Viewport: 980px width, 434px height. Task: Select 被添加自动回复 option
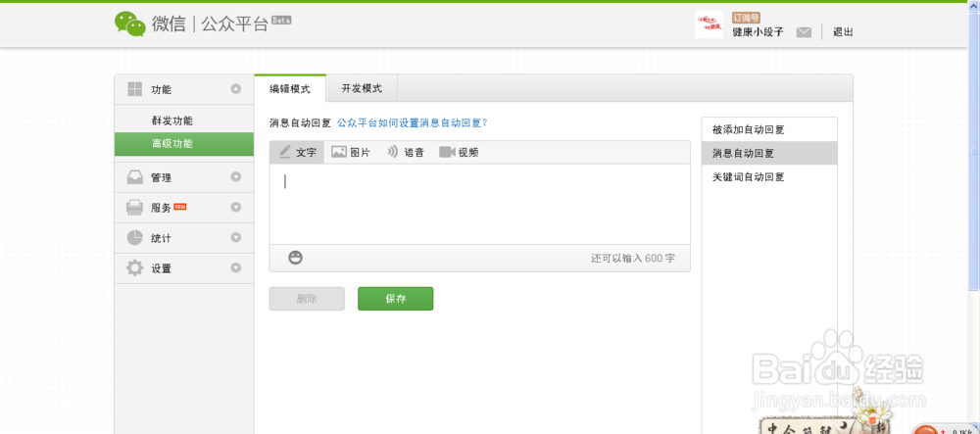point(769,130)
